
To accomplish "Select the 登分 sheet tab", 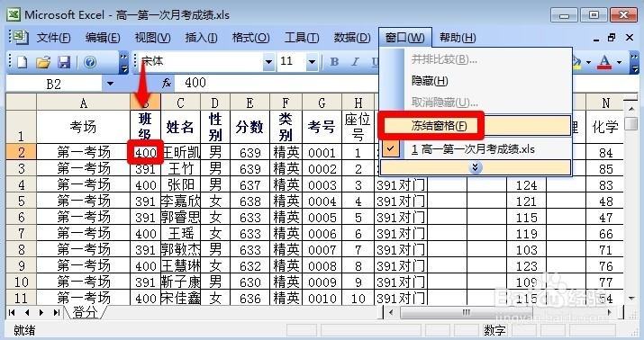I will (x=85, y=312).
